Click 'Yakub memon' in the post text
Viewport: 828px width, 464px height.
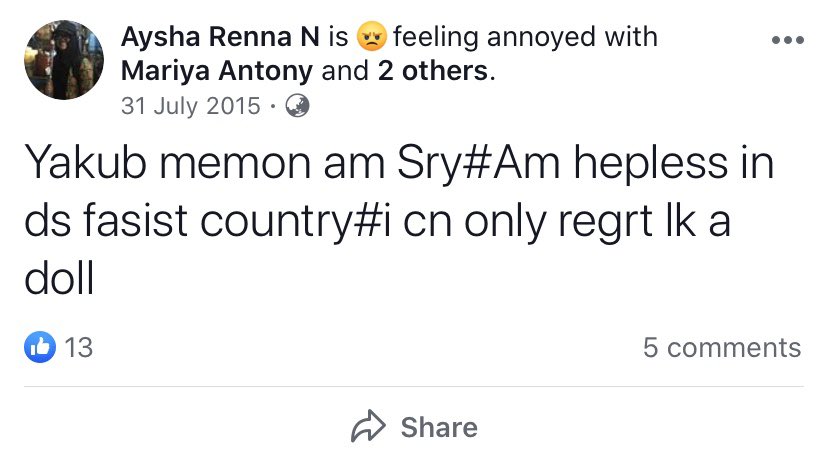(167, 163)
